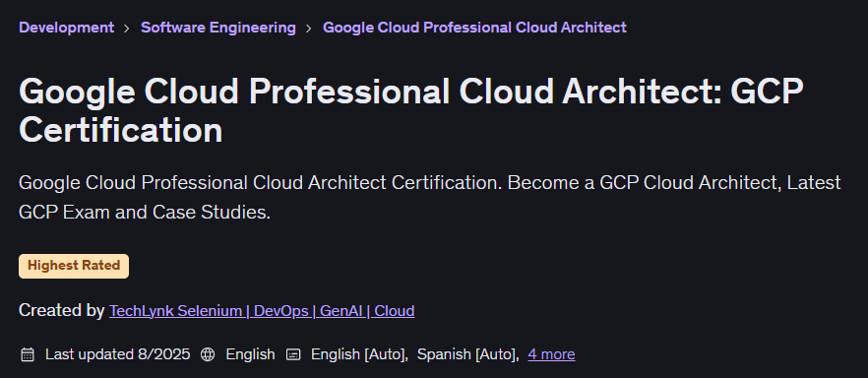Screen dimensions: 868x378
Task: Click the chevron after the Software Engineering breadcrumb
Action: (x=309, y=29)
